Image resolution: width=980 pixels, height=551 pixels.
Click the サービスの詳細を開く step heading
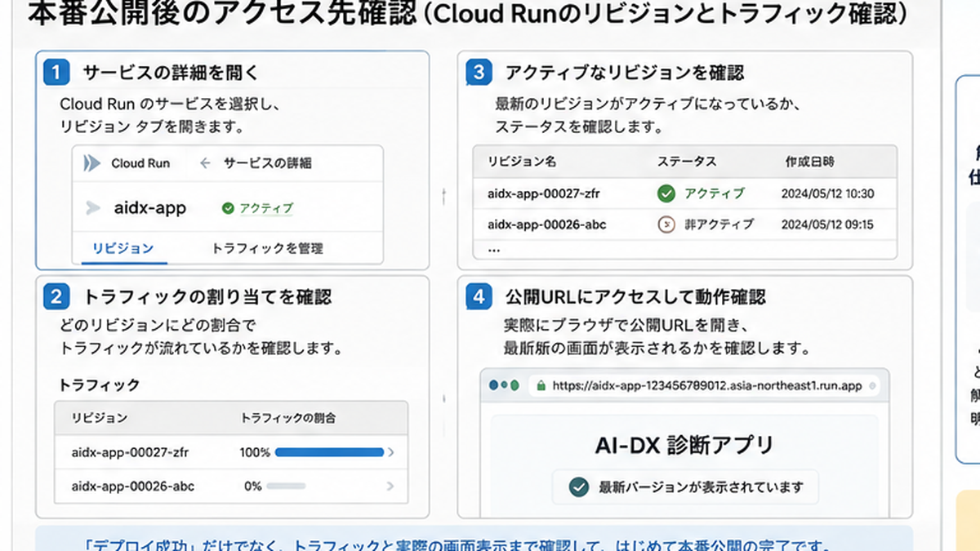(x=171, y=73)
